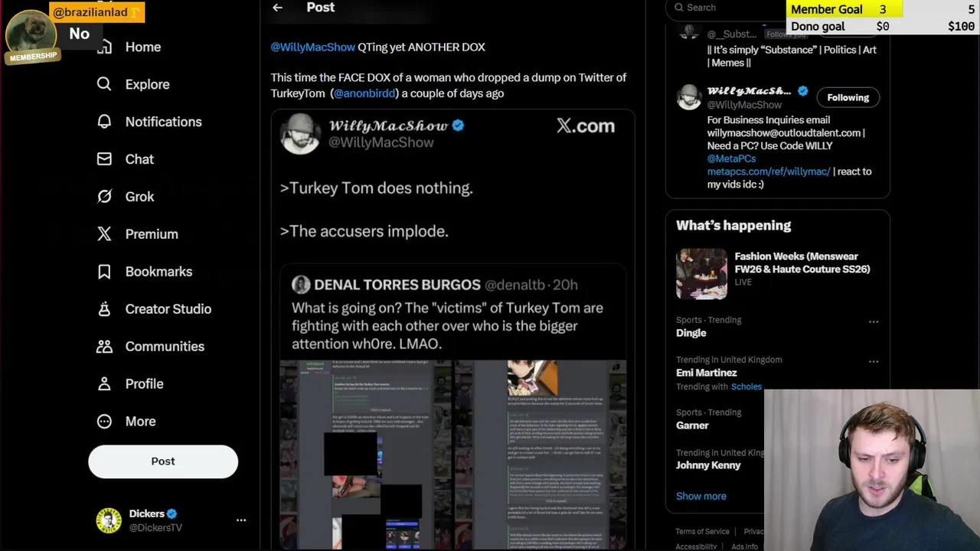980x551 pixels.
Task: Click Scholes trending-with link
Action: click(x=746, y=386)
